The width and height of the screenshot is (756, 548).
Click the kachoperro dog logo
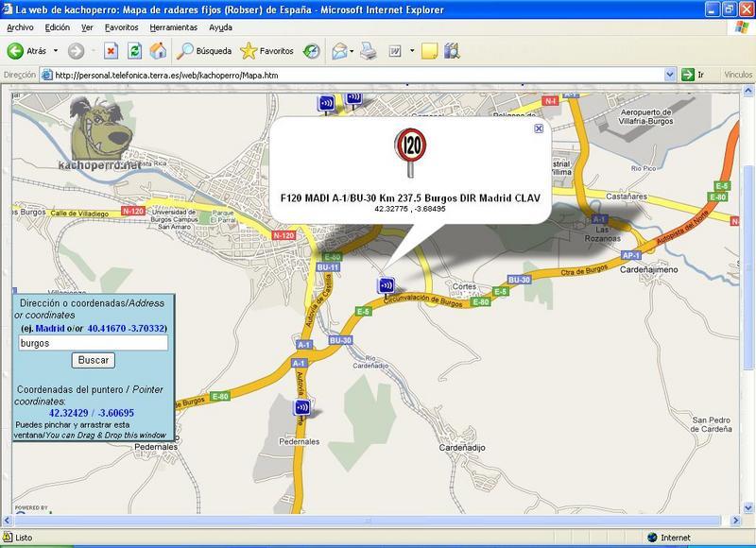(106, 130)
